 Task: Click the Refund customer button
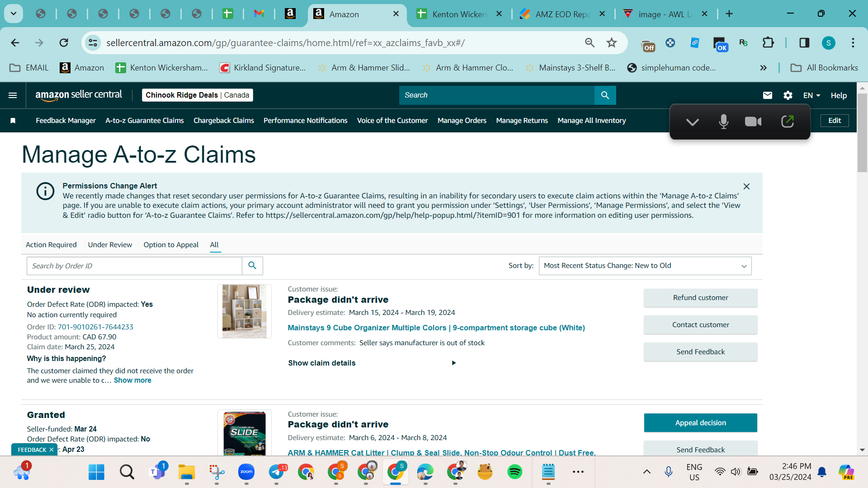[x=700, y=298]
